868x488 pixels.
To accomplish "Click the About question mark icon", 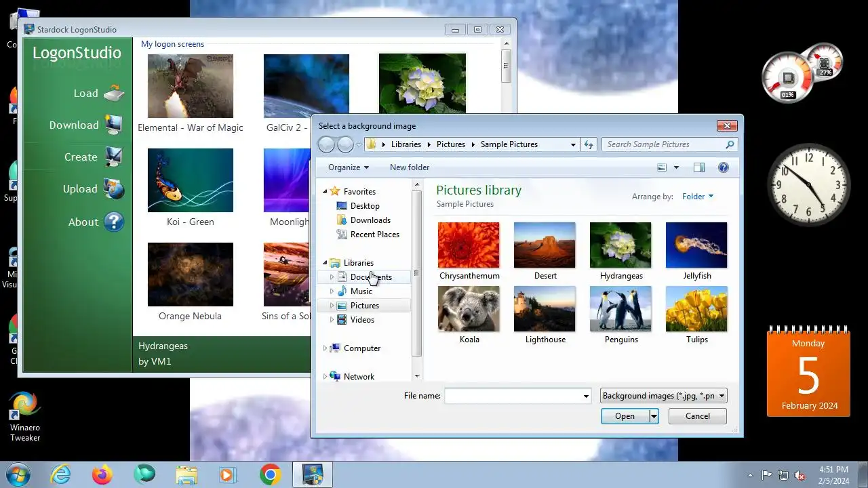I will (x=114, y=222).
